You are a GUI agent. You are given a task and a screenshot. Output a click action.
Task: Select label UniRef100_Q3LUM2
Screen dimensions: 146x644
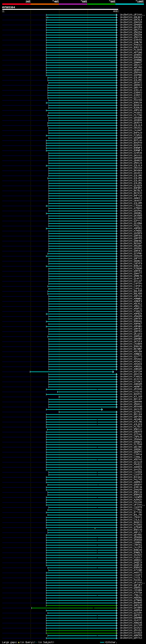[x=131, y=77]
